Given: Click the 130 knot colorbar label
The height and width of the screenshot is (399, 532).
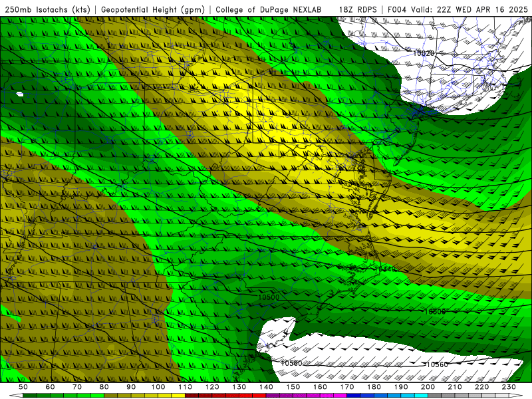Looking at the screenshot, I should pyautogui.click(x=239, y=387).
